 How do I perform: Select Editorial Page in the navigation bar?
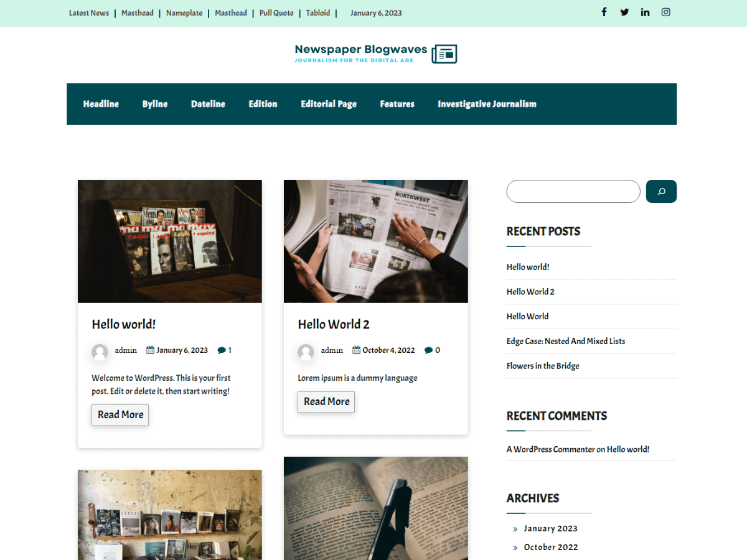pos(329,104)
